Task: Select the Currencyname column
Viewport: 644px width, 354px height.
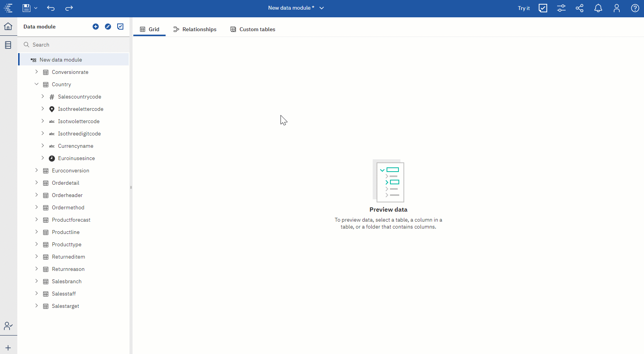Action: (x=76, y=146)
